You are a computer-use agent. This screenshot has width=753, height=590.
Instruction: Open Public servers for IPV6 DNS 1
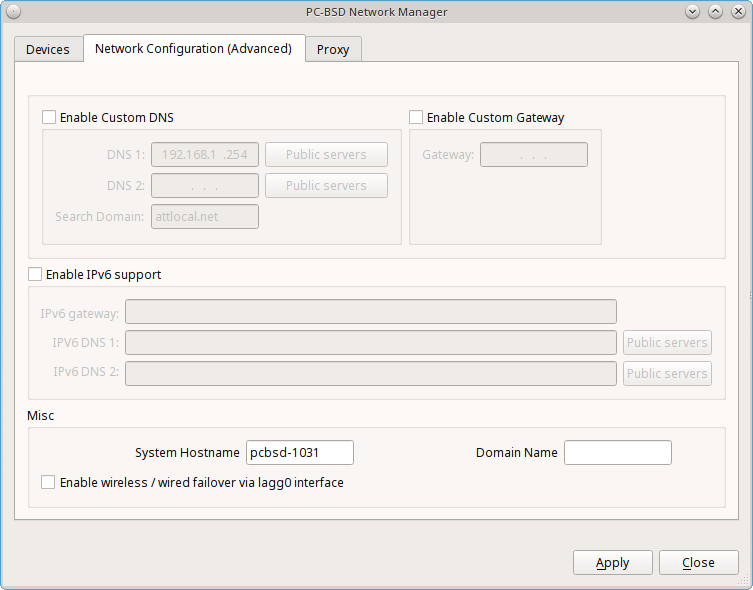[668, 342]
